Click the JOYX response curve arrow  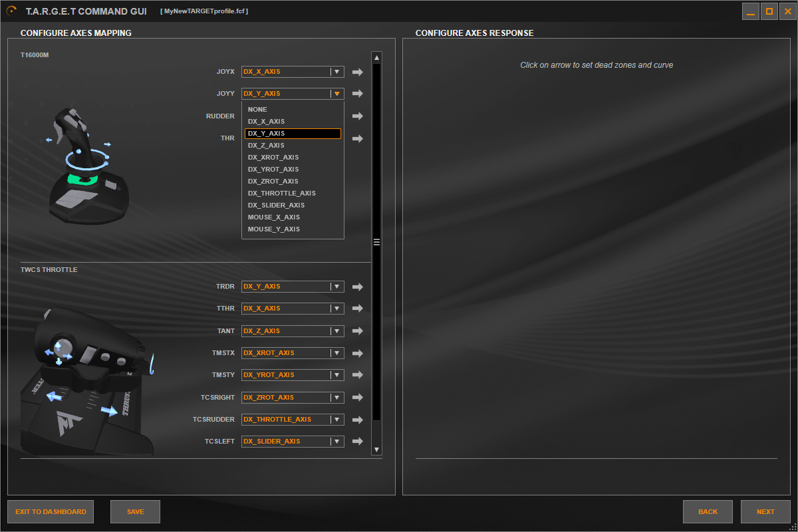coord(357,72)
